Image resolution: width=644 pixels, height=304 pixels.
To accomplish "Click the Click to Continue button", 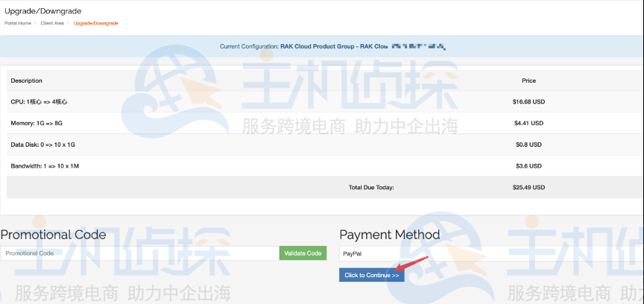I will 372,275.
